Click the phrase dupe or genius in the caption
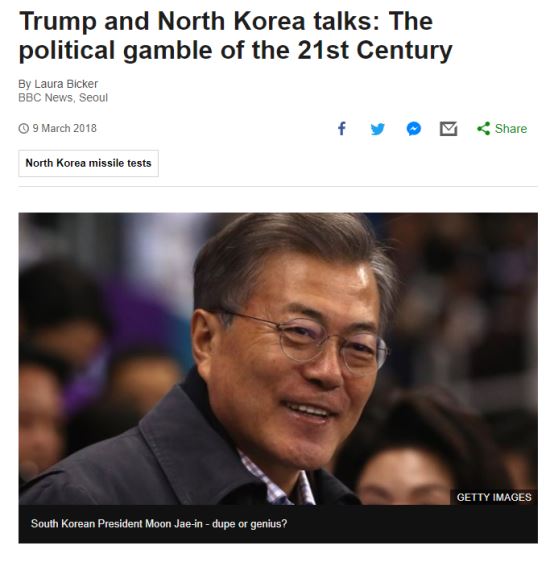 (x=249, y=524)
